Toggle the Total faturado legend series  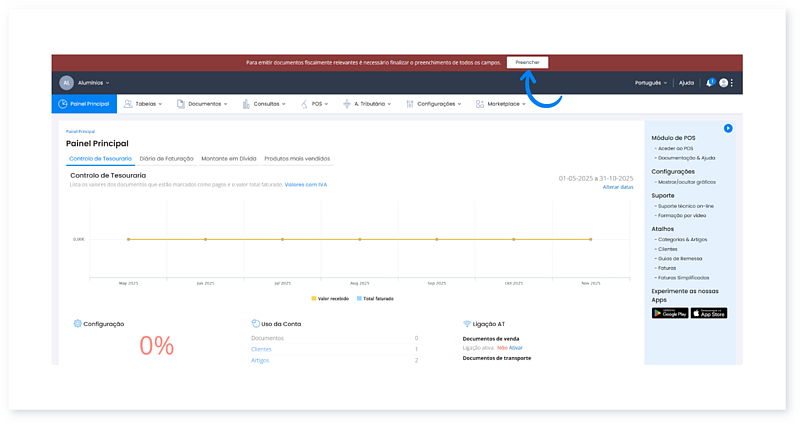[376, 298]
